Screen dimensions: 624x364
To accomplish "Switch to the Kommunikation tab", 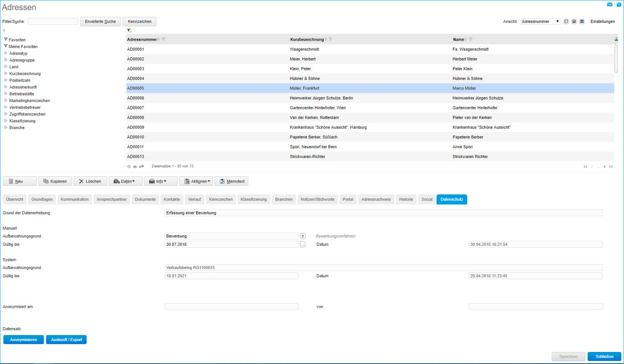I will (74, 199).
